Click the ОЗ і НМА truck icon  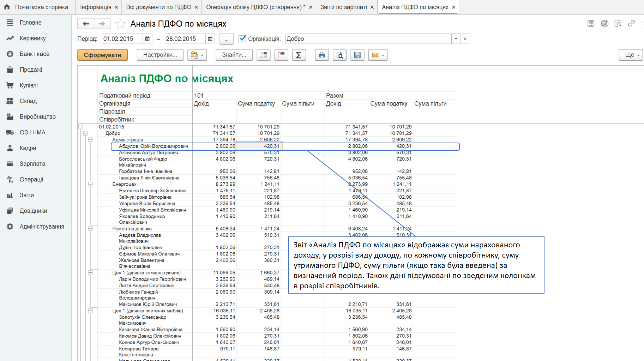click(10, 132)
